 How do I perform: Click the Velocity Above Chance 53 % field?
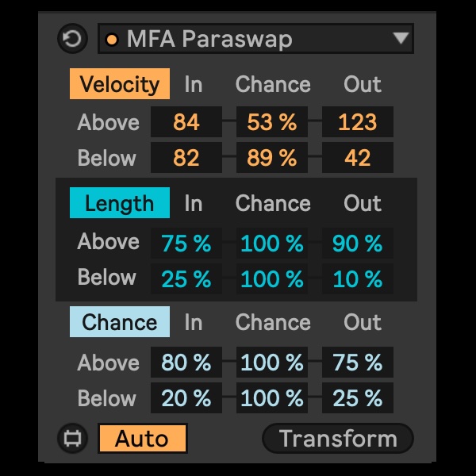point(271,122)
